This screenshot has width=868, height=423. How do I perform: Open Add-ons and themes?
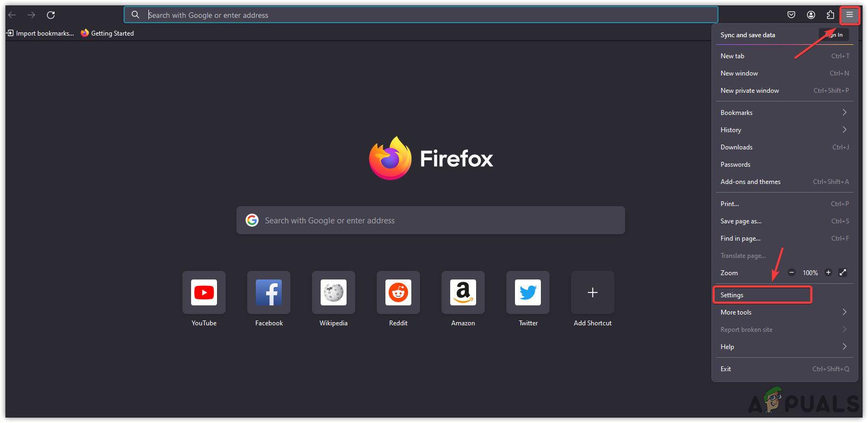pos(785,182)
